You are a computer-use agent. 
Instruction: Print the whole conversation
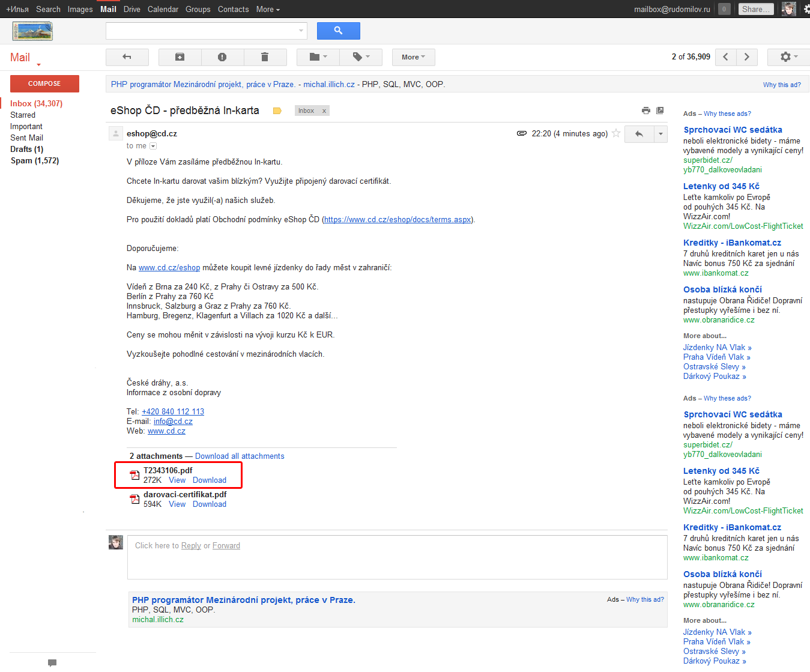tap(646, 110)
